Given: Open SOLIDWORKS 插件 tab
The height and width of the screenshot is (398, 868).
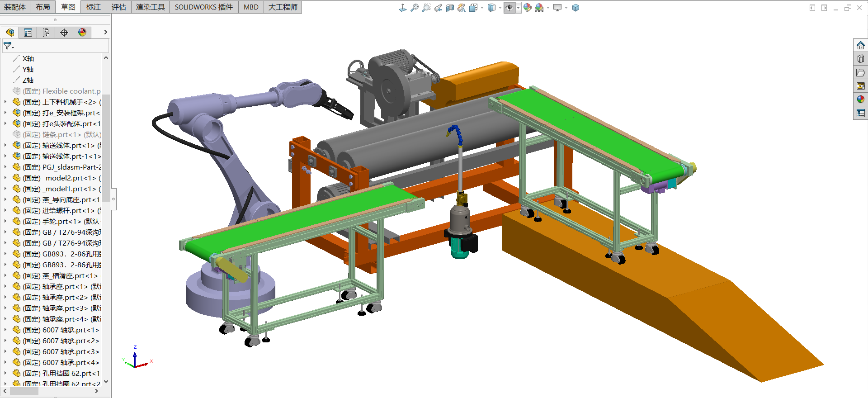Looking at the screenshot, I should click(204, 7).
